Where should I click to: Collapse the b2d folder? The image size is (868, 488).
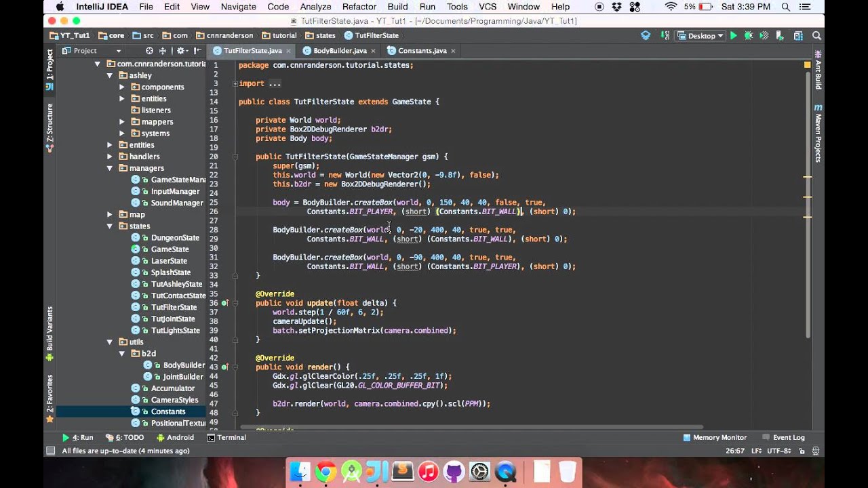tap(122, 354)
